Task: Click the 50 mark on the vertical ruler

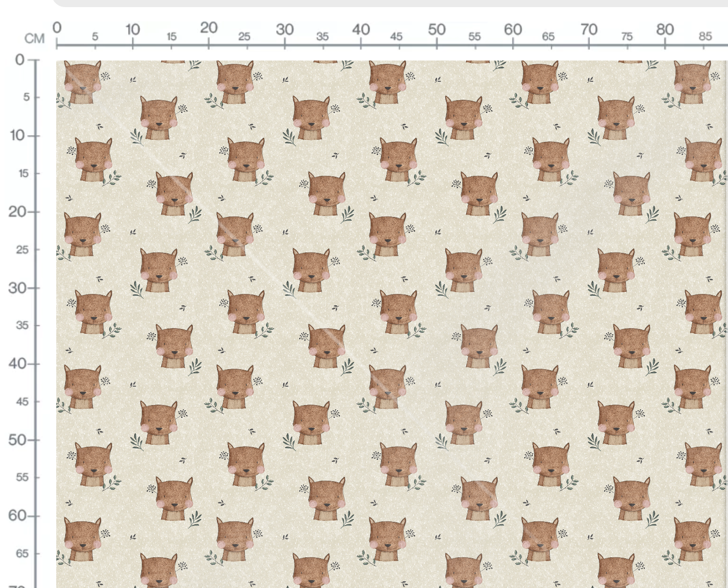Action: (17, 440)
